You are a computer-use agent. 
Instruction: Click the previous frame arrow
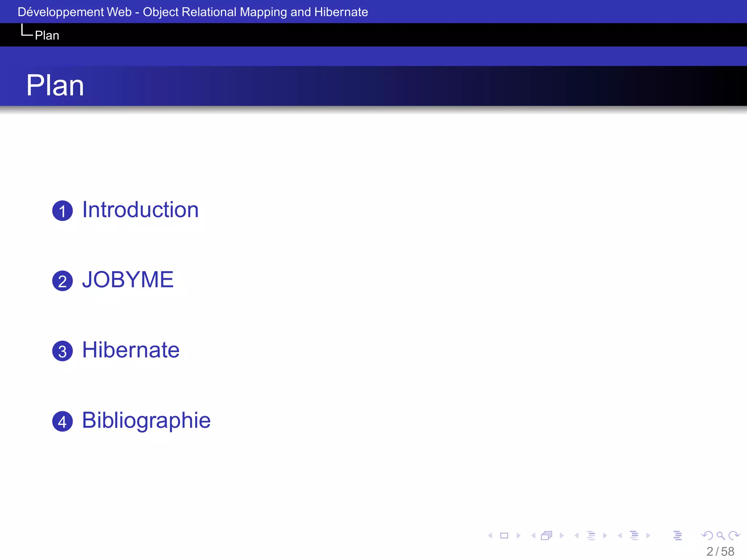point(533,536)
